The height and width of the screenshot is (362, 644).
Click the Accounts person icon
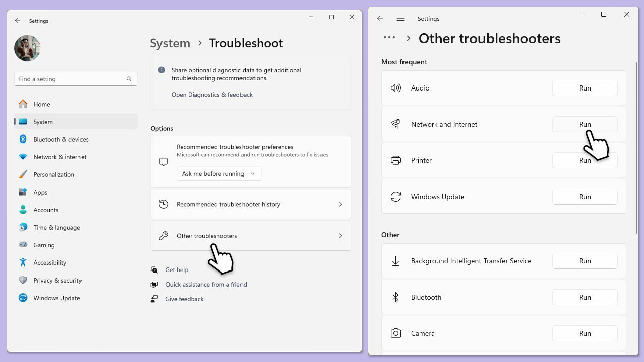tap(23, 210)
